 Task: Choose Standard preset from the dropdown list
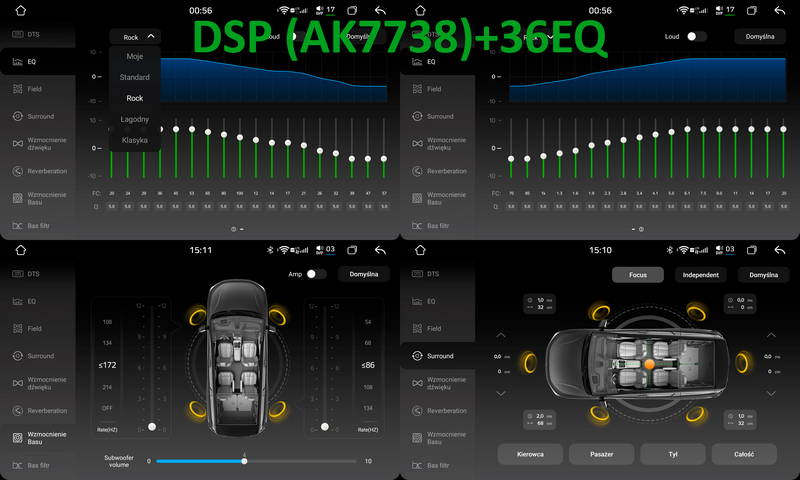click(x=135, y=78)
